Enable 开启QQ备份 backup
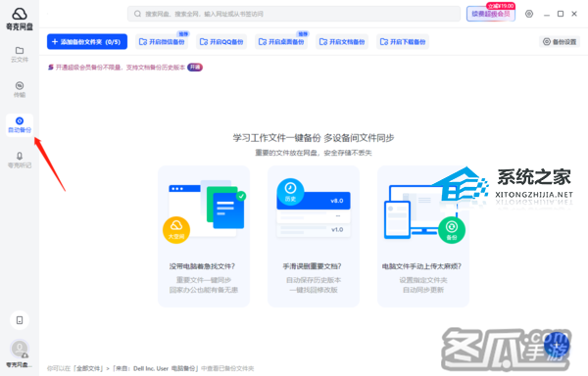588x376 pixels. click(221, 41)
